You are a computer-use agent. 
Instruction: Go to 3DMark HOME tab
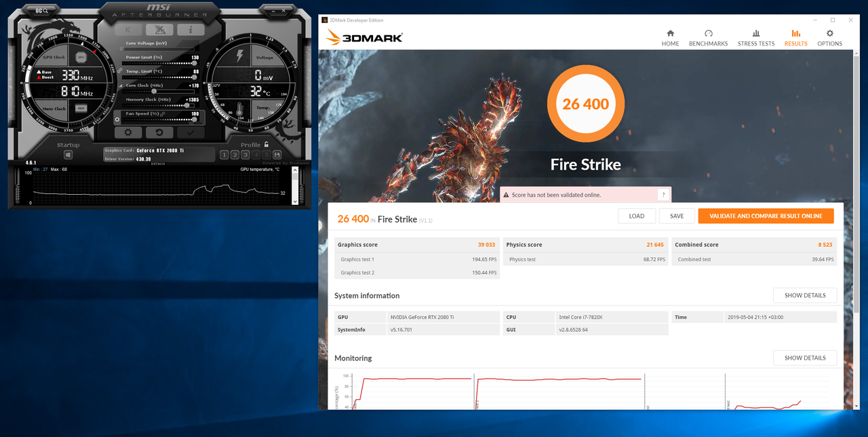[x=670, y=38]
